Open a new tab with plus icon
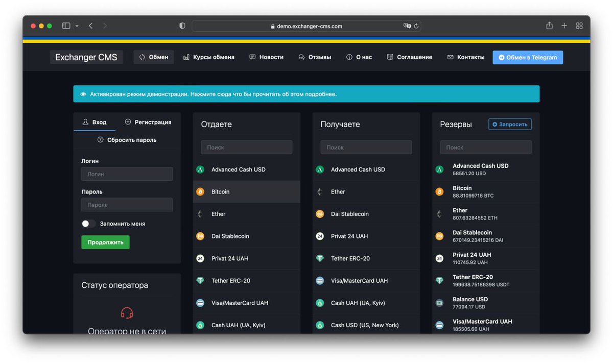This screenshot has width=613, height=364. tap(564, 26)
